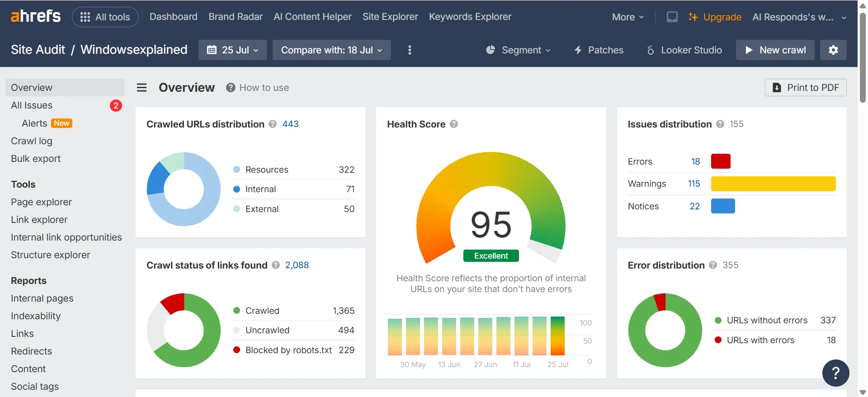Open Internal link opportunities tool
Image resolution: width=868 pixels, height=397 pixels.
pos(66,237)
